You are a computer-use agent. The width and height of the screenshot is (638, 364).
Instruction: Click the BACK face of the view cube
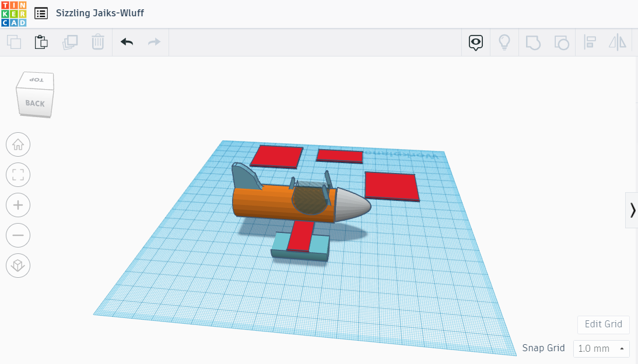pos(35,104)
